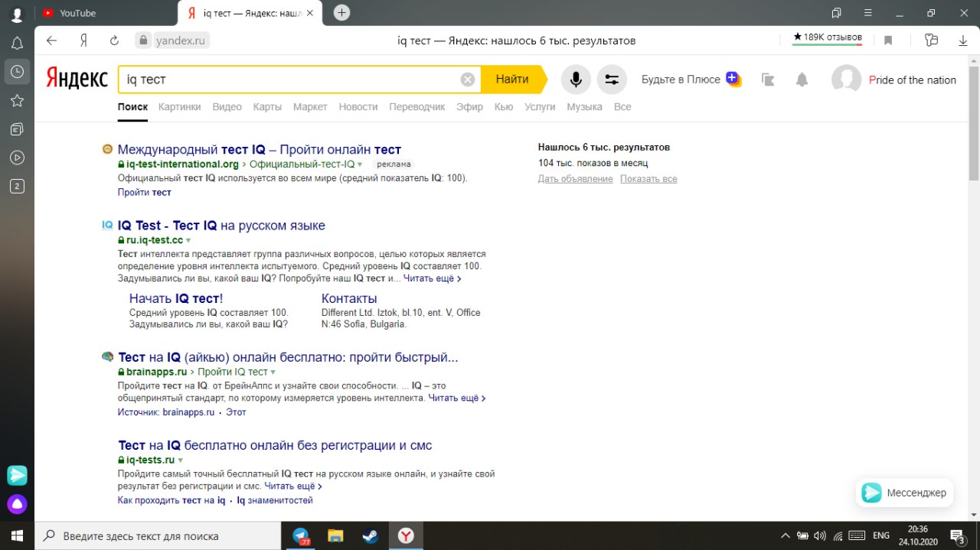Select the Переводчик search tab
Image resolution: width=980 pixels, height=550 pixels.
click(x=417, y=107)
